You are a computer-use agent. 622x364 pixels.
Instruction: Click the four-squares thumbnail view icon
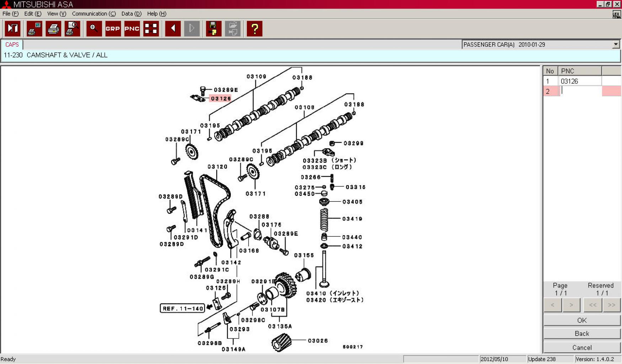151,29
